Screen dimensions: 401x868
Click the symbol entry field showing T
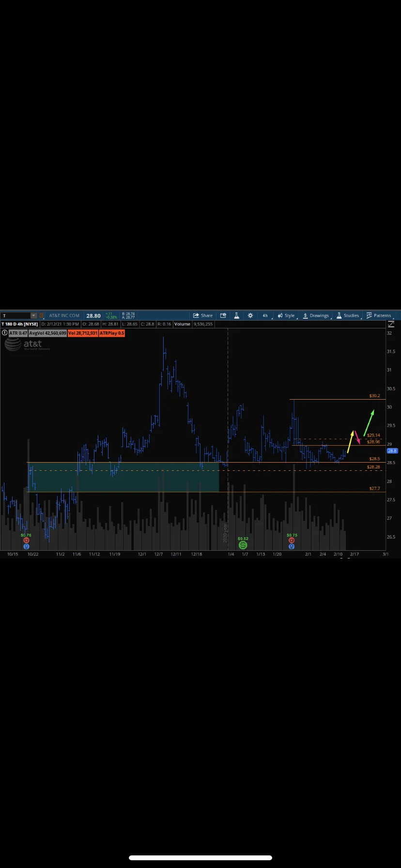[16, 315]
